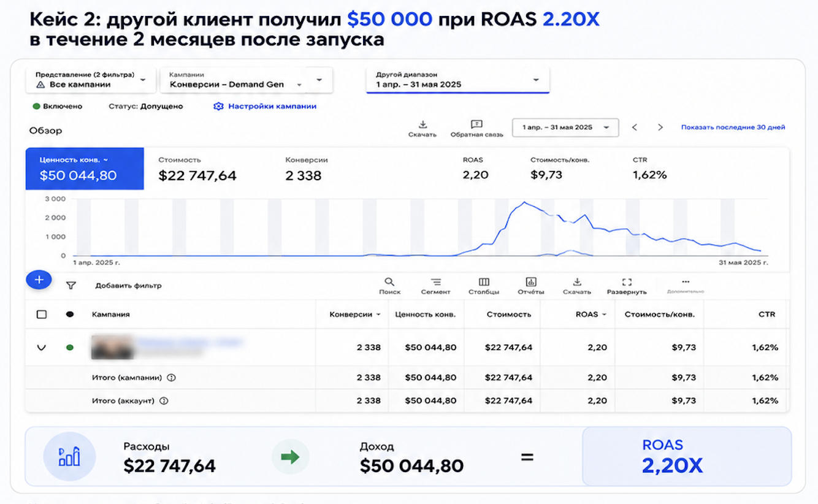Expand the campaign row chevron
The height and width of the screenshot is (504, 818).
(42, 348)
